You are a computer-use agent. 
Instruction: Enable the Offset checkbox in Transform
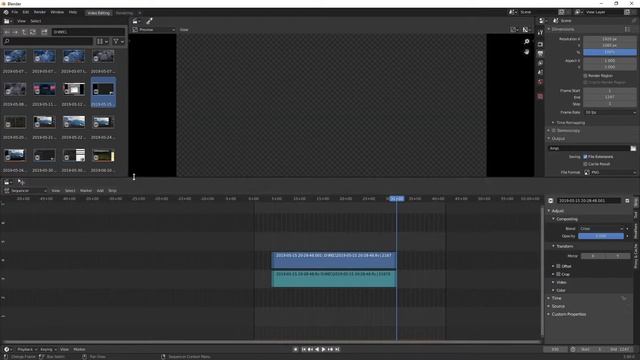pyautogui.click(x=558, y=266)
